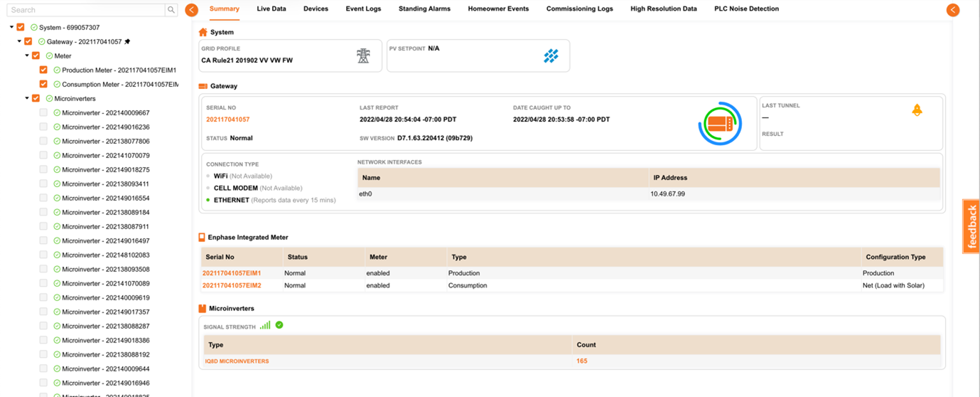Select Microinverter 202138089184 tree row
Image resolution: width=980 pixels, height=397 pixels.
[106, 213]
